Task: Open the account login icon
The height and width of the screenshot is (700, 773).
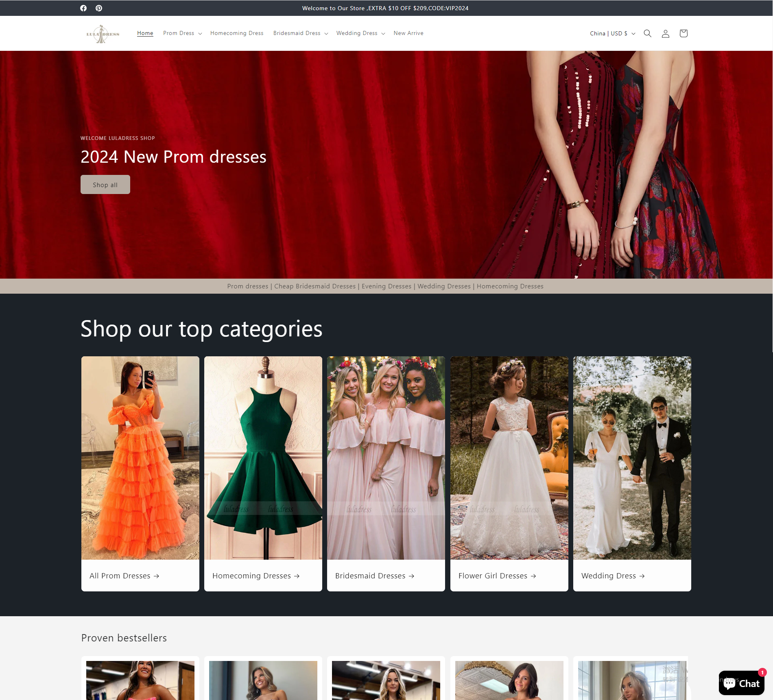Action: 665,33
